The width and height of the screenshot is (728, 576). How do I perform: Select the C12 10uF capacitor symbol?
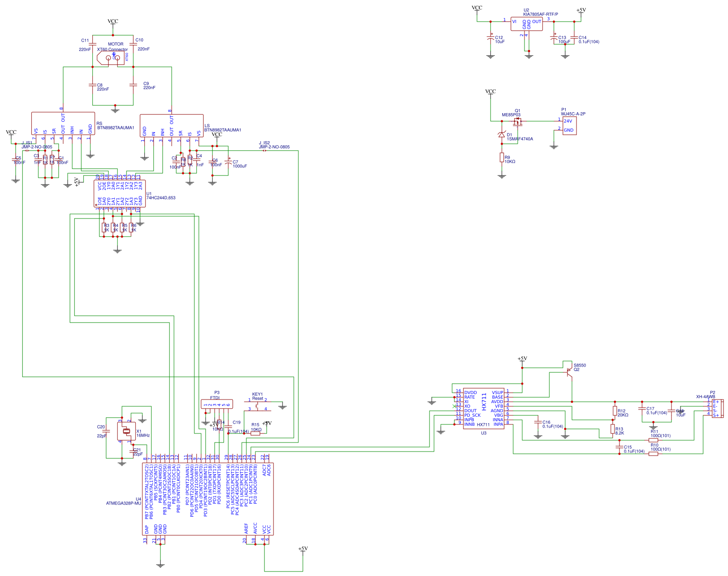coord(491,38)
